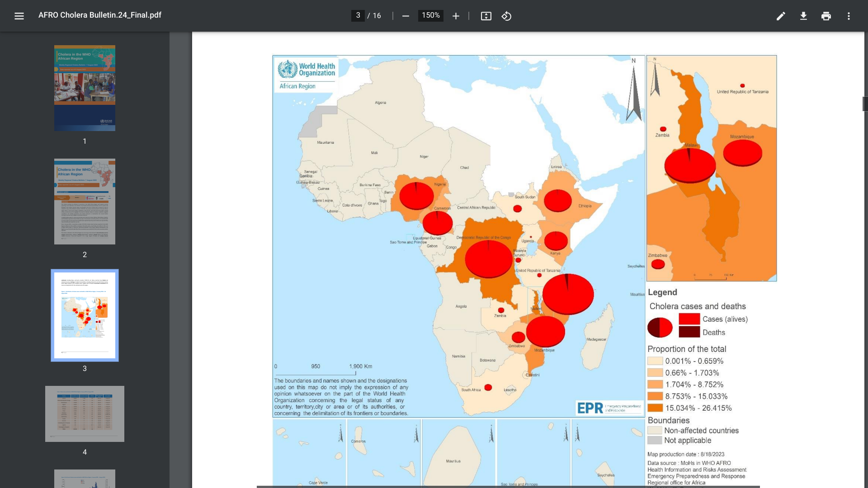Click the page number input field
Image resolution: width=868 pixels, height=488 pixels.
[358, 16]
